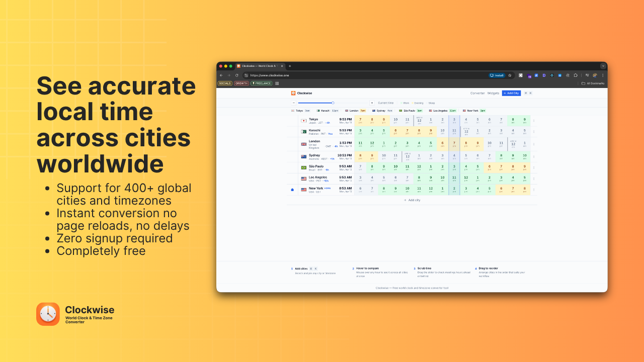Click the Sleep legend label
The height and width of the screenshot is (362, 644).
point(431,103)
